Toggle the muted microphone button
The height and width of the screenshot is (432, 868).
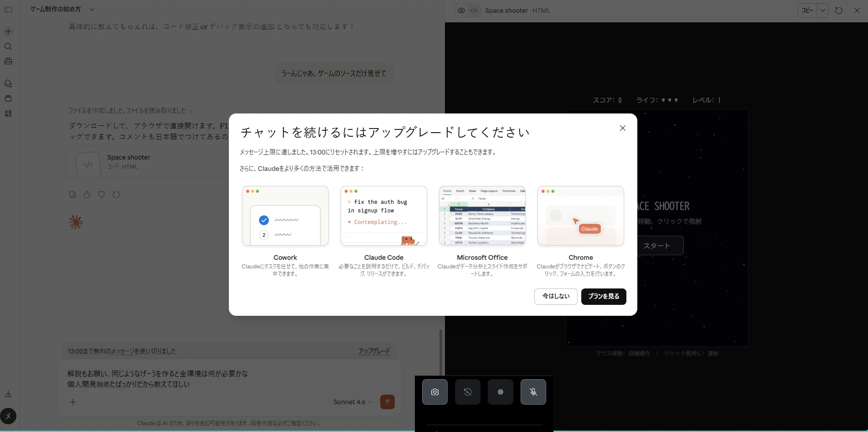(533, 392)
